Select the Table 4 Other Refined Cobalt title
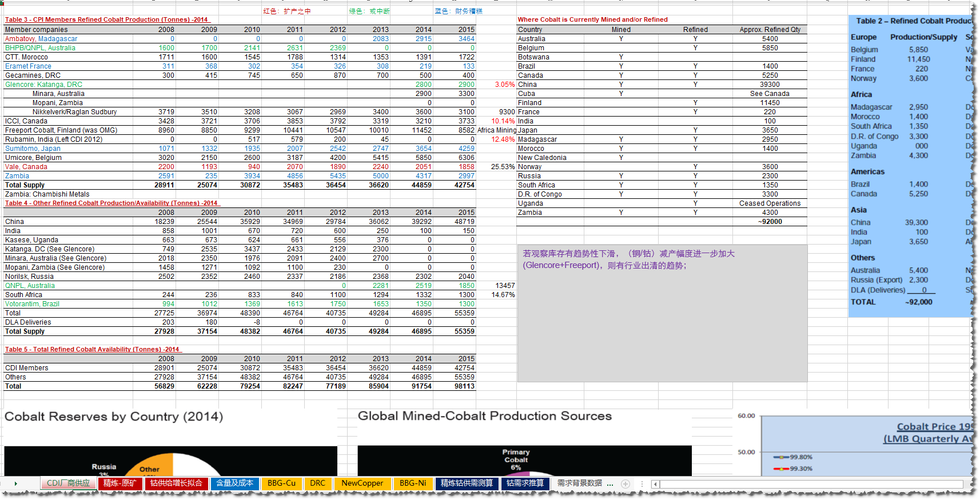This screenshot has width=980, height=500. coord(111,203)
